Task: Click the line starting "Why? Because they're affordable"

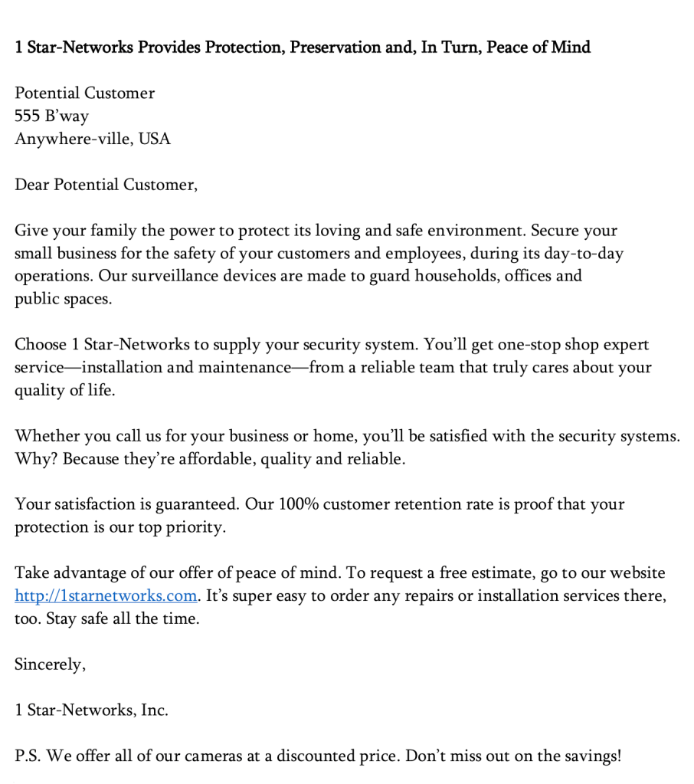Action: (208, 459)
